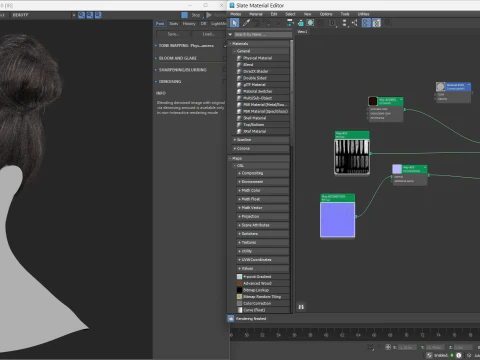The image size is (480, 360).
Task: Click the lay out children icon
Action: (355, 23)
